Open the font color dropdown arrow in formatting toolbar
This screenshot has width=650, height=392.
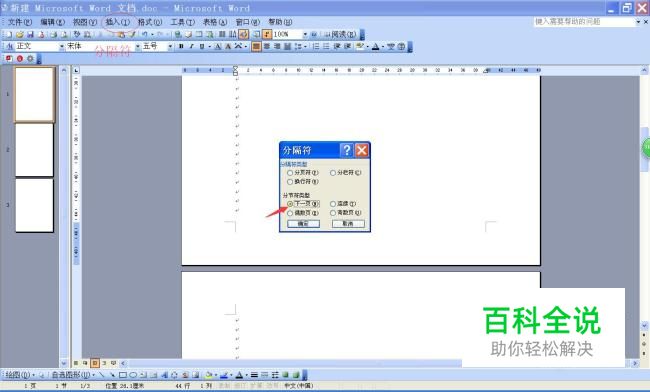[382, 46]
